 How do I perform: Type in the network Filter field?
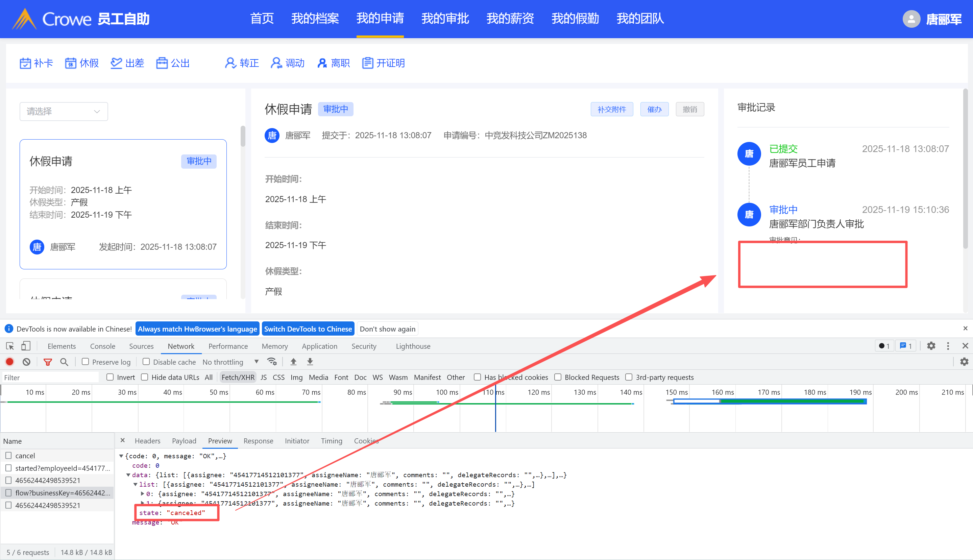tap(50, 378)
